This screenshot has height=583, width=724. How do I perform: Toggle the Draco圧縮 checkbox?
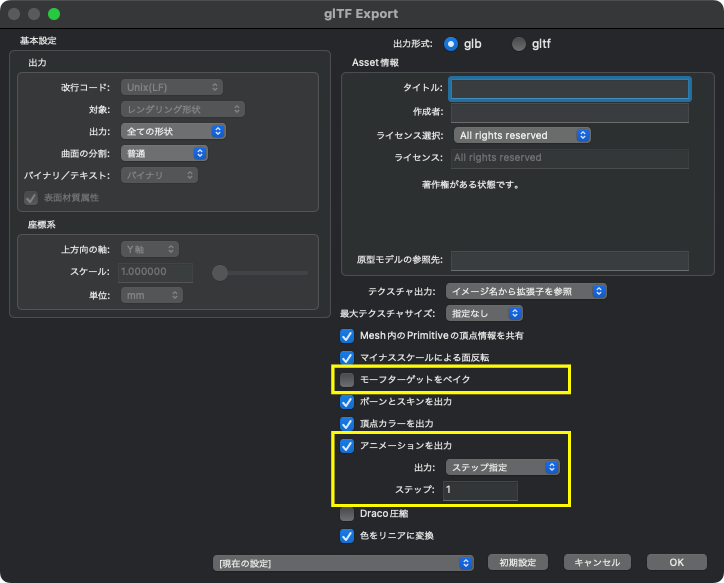(347, 514)
